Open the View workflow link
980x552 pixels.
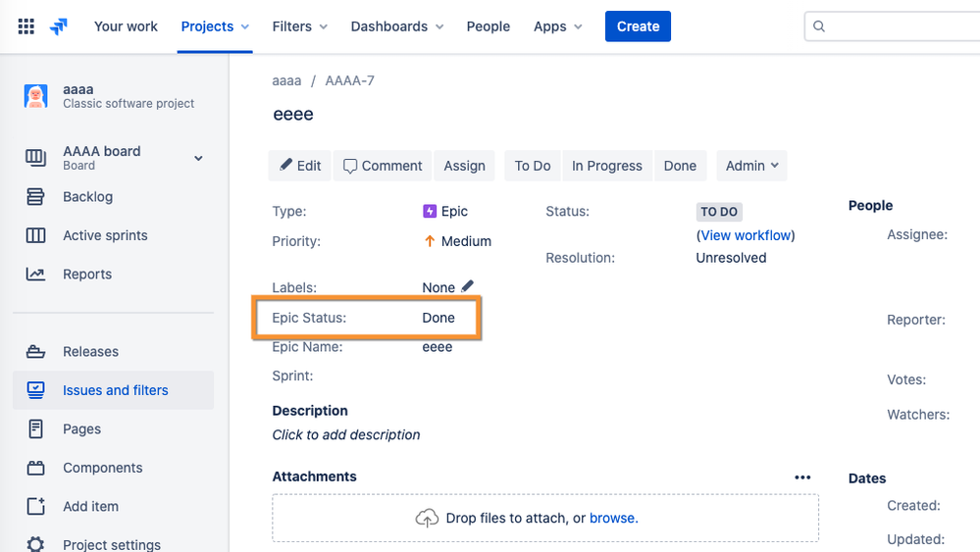click(746, 235)
